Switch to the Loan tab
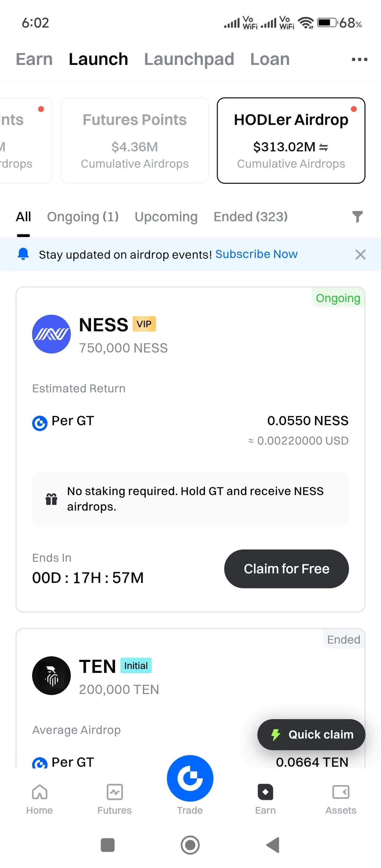 pos(270,59)
